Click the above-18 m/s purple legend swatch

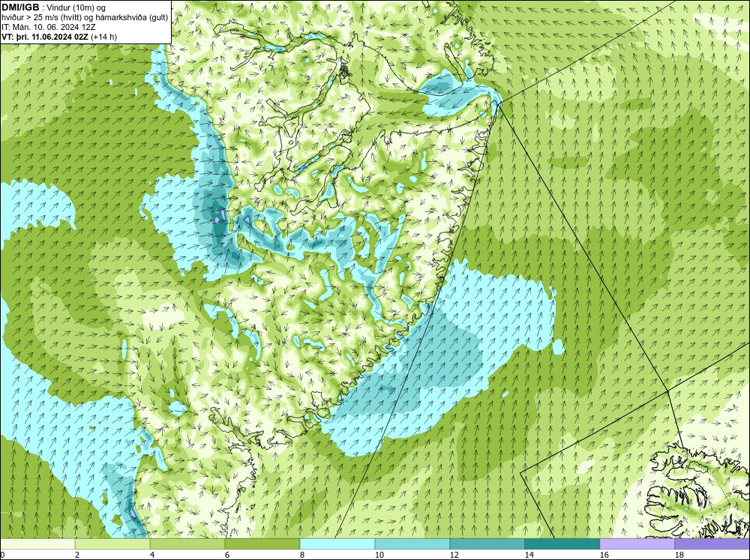(712, 544)
